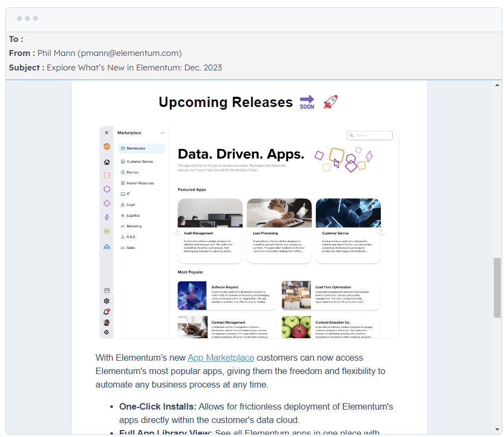The width and height of the screenshot is (504, 437).
Task: Select IT category
Action: pos(125,194)
